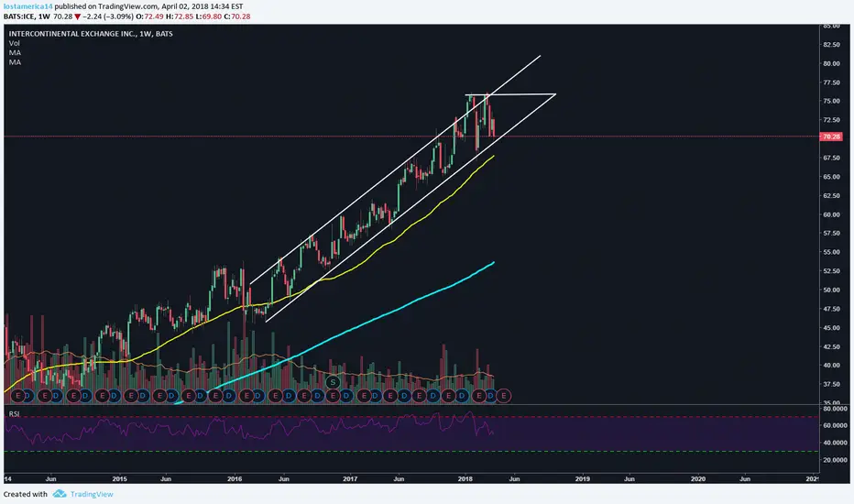Click the MA label directly beneath Vol
This screenshot has height=504, width=854.
coord(15,53)
